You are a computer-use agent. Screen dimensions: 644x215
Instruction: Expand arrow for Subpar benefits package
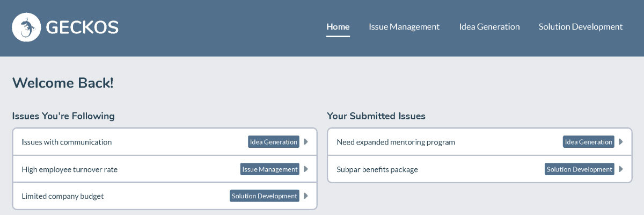(621, 169)
